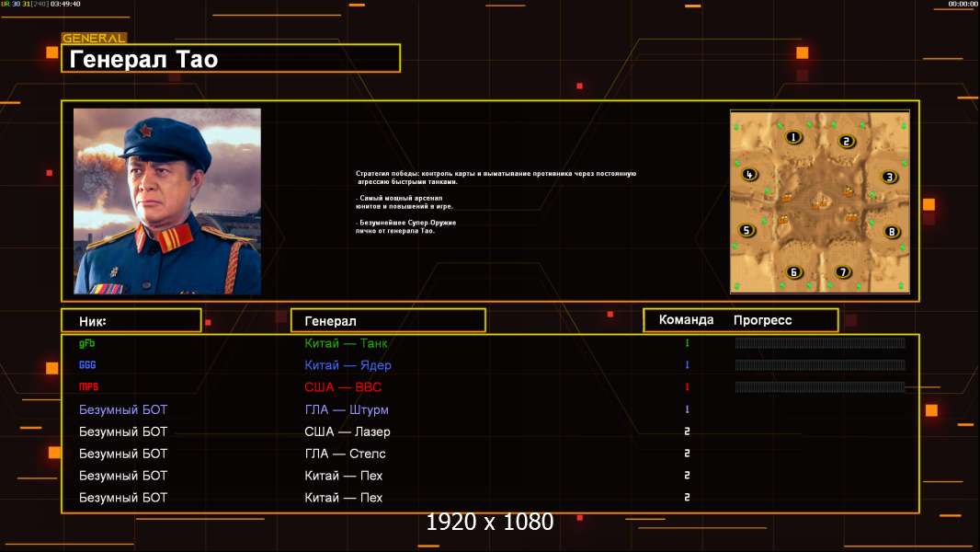Select start position 2 on the minimap
980x552 pixels.
(847, 142)
